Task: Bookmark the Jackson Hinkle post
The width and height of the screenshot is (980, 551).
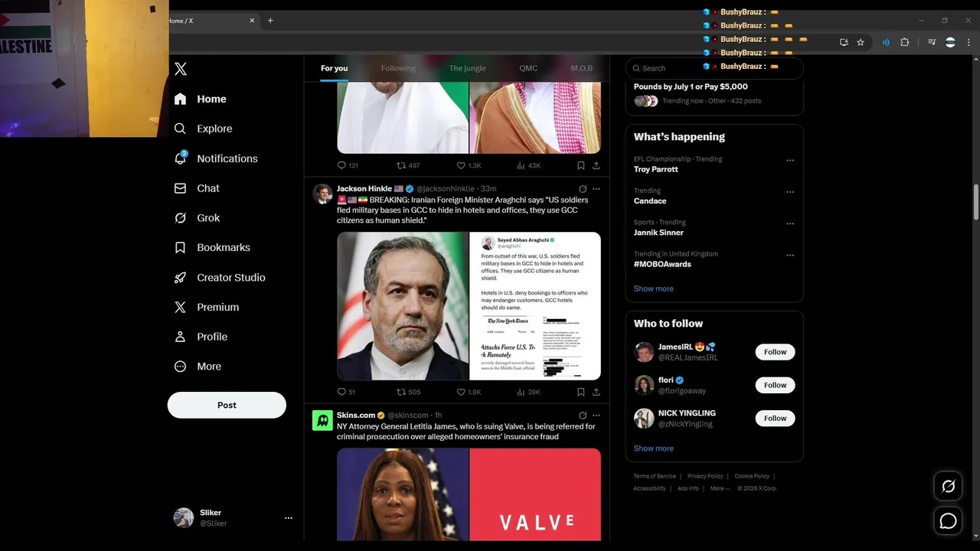Action: click(x=581, y=392)
